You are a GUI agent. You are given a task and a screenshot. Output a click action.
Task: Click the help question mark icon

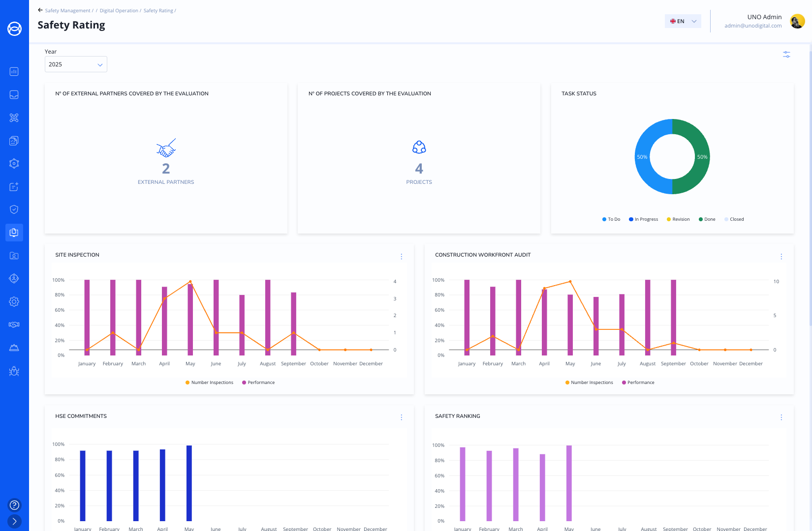click(x=14, y=505)
